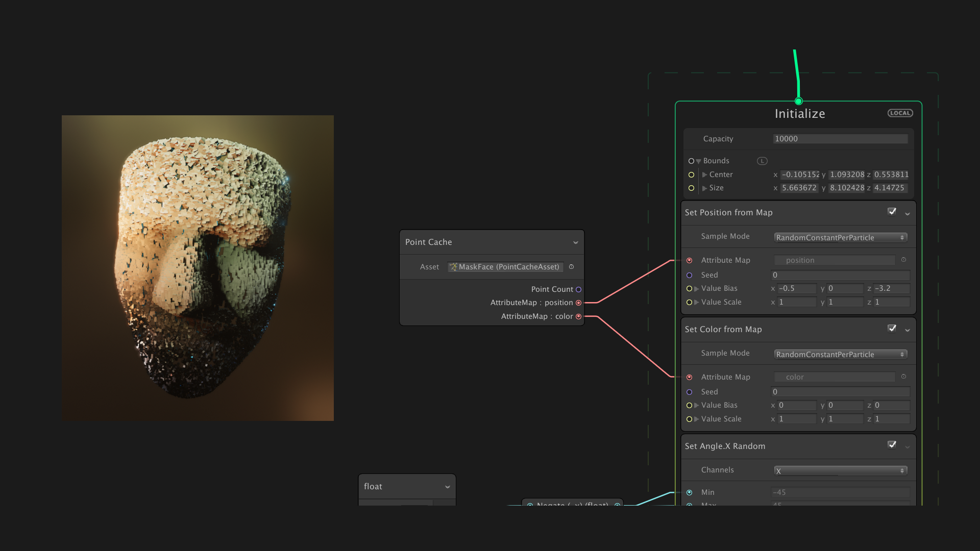Collapse the float node
This screenshot has width=980, height=551.
[447, 487]
